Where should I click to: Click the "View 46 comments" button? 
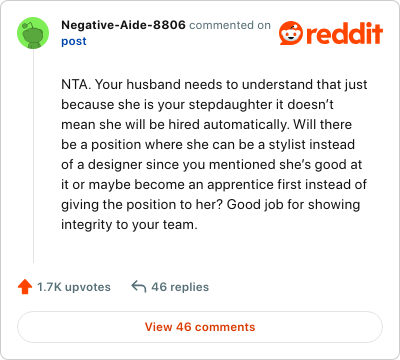pyautogui.click(x=200, y=327)
